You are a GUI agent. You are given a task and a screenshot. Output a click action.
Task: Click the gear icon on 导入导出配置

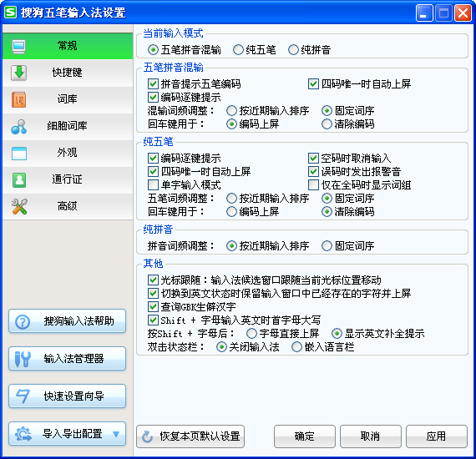point(23,434)
